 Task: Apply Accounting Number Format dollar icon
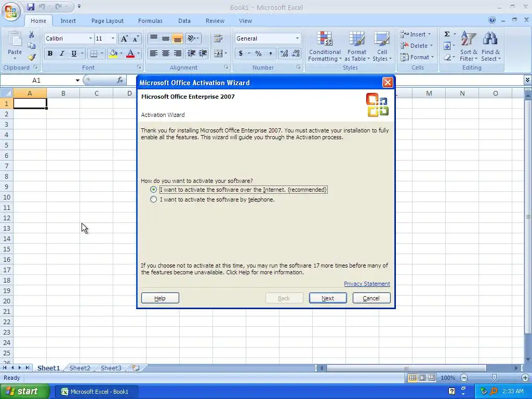click(241, 54)
